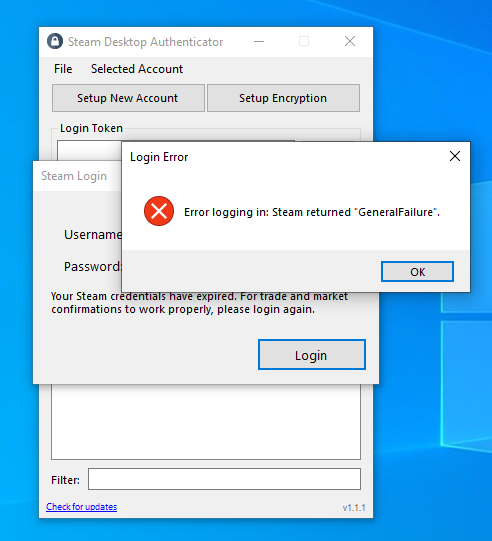This screenshot has width=492, height=541.
Task: Click the empty accounts list box
Action: (206, 422)
